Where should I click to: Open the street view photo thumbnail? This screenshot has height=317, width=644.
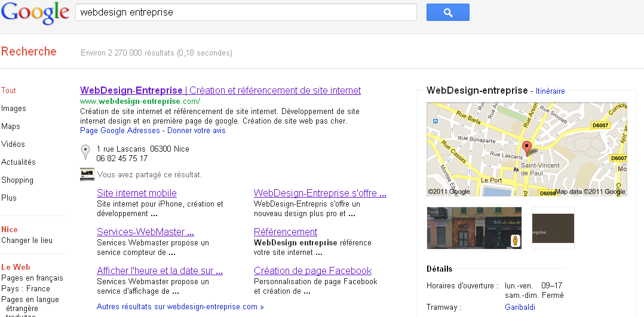click(x=474, y=228)
